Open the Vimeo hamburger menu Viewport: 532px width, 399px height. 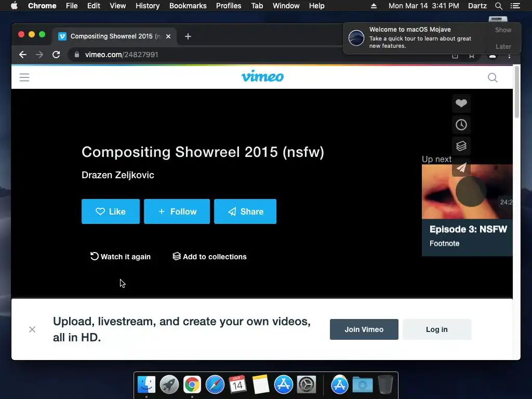[24, 77]
